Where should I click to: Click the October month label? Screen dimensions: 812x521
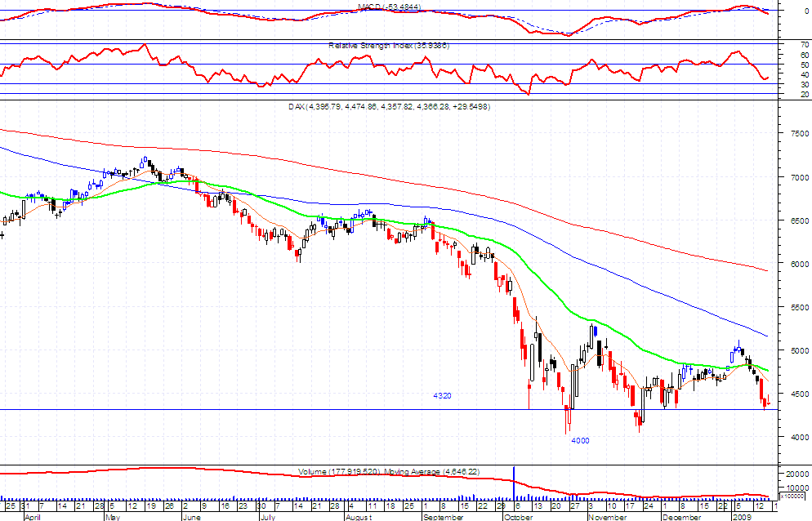tap(519, 517)
